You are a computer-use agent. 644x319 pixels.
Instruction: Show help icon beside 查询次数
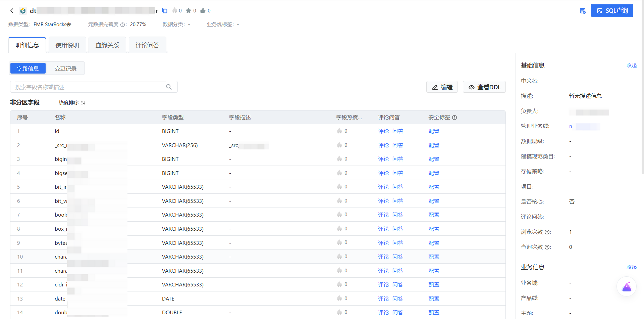[x=547, y=247]
